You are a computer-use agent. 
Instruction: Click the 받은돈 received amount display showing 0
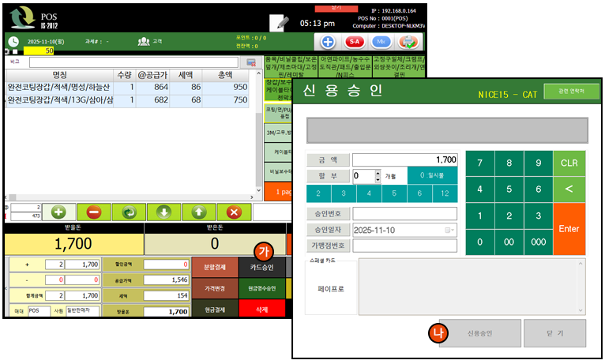(x=215, y=244)
